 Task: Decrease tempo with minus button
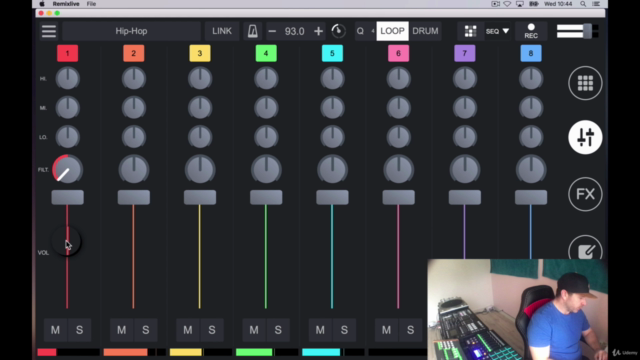pos(272,31)
